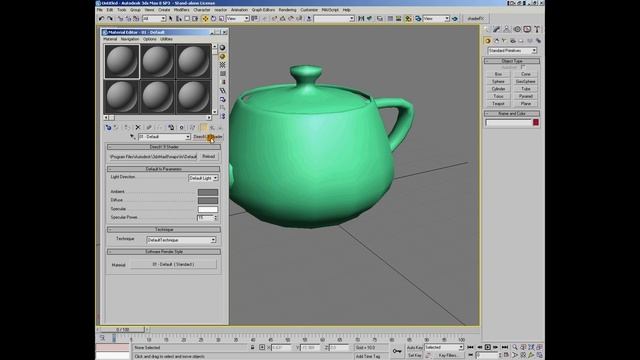The height and width of the screenshot is (360, 640).
Task: Open the Display tab in command panel
Action: (527, 29)
